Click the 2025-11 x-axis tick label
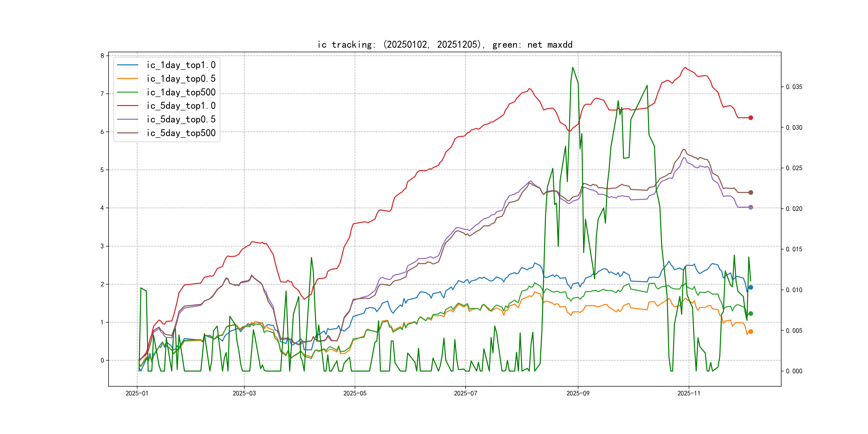The image size is (868, 434). pos(689,393)
